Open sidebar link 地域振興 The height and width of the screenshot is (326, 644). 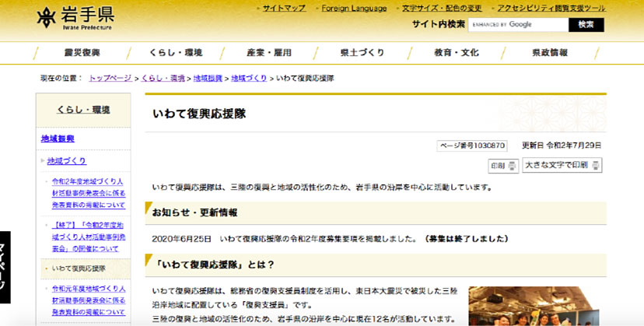pos(58,138)
